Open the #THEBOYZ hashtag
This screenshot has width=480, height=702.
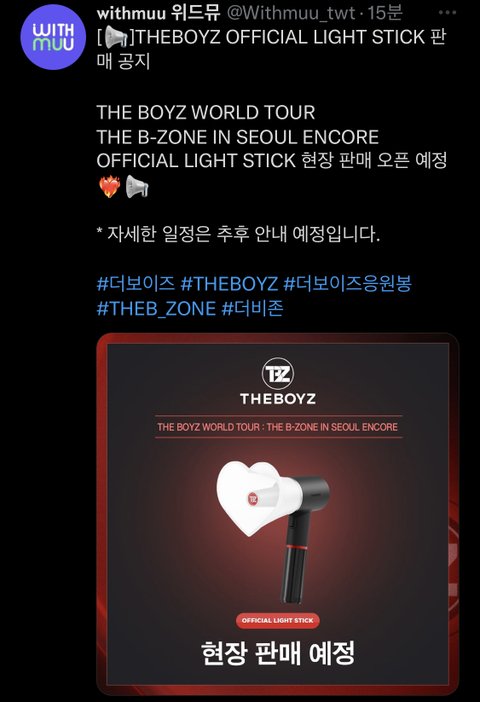(229, 283)
